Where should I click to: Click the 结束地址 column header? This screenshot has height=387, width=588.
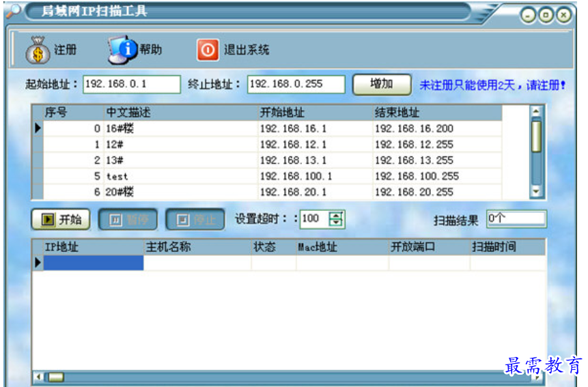437,113
